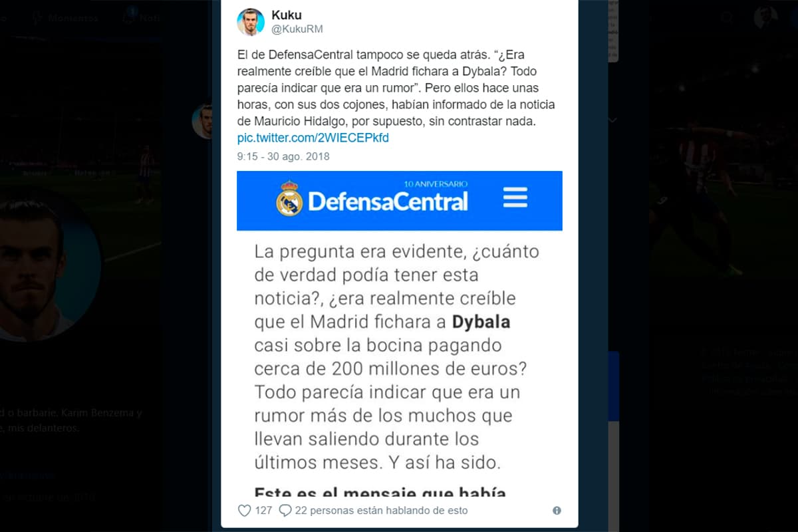This screenshot has height=532, width=798.
Task: Click the info icon at tweet bottom
Action: 557,511
